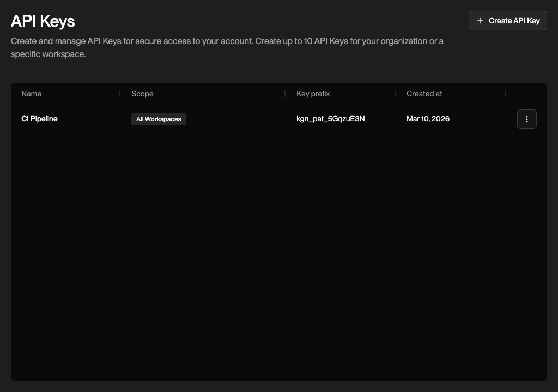Click the divider after the Key prefix header
This screenshot has width=558, height=392.
pyautogui.click(x=395, y=94)
